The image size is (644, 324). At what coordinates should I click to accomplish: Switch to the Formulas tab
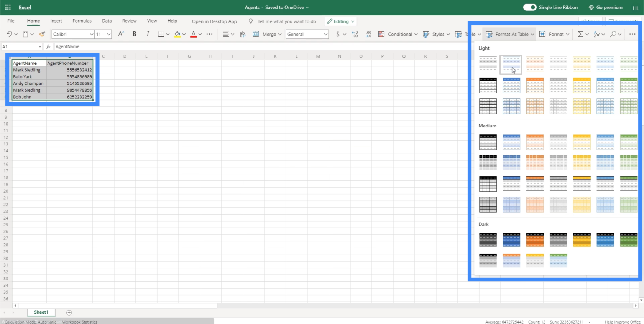[82, 21]
